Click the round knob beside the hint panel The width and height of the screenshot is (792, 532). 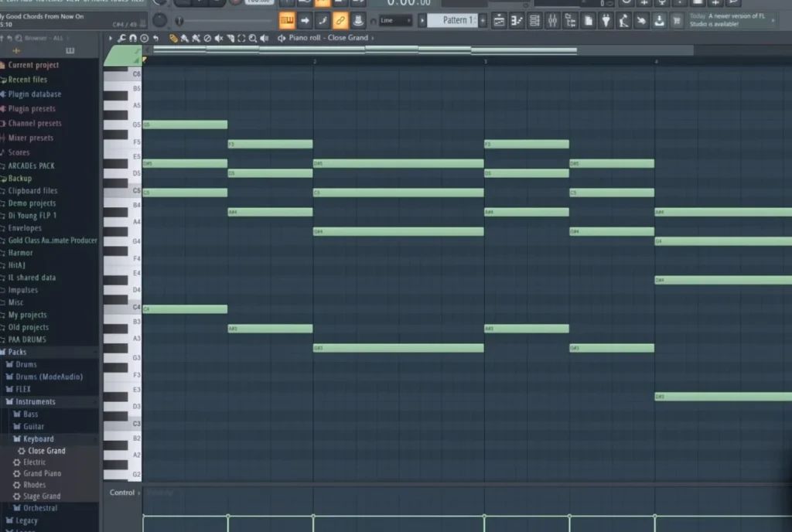tap(159, 20)
